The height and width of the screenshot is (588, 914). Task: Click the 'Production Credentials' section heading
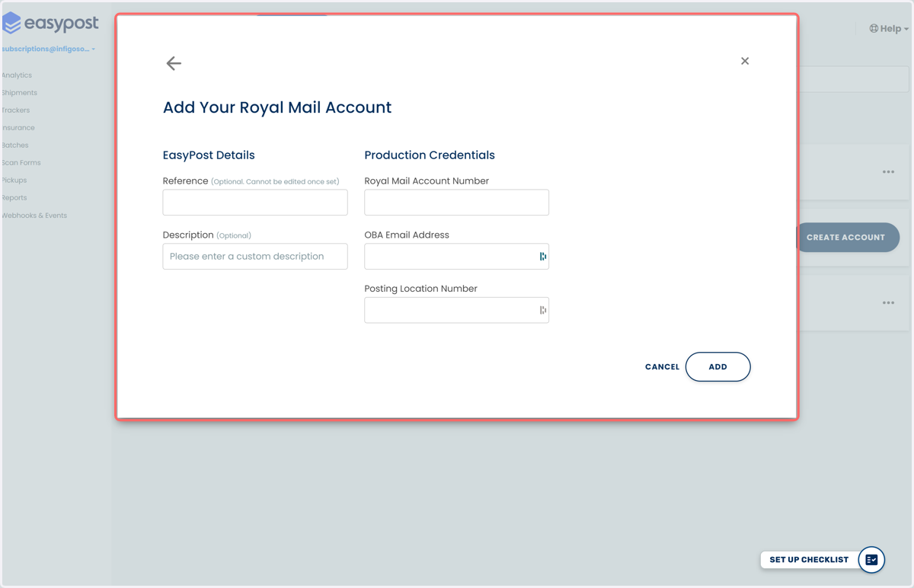(x=430, y=155)
